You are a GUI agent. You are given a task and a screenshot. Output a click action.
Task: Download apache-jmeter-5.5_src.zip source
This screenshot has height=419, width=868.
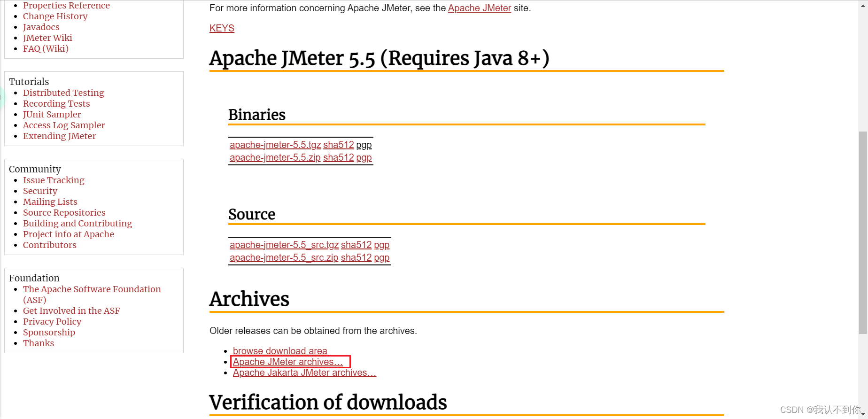284,257
